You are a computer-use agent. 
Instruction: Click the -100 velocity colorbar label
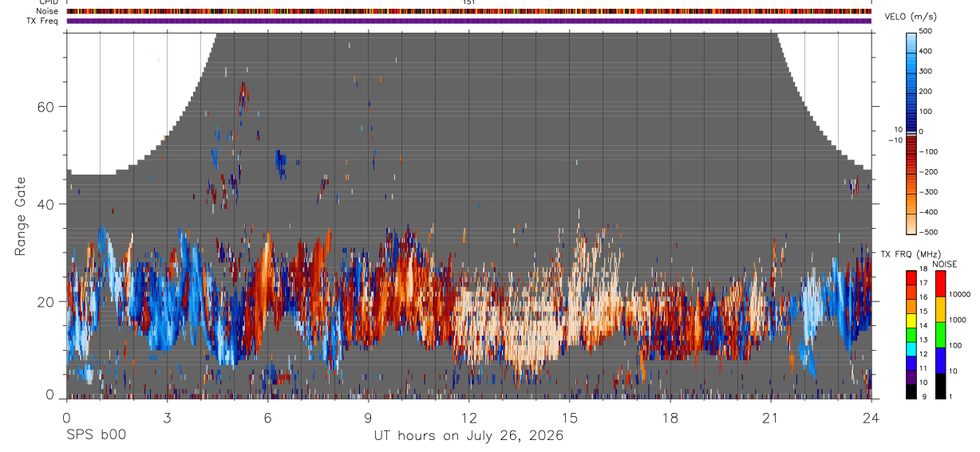point(929,151)
